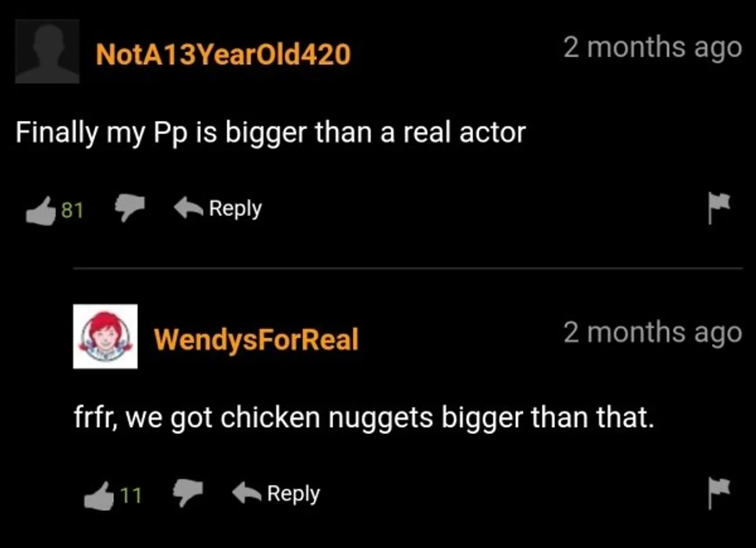
Task: Flag NotA13YearOld420's comment for review
Action: pyautogui.click(x=719, y=208)
